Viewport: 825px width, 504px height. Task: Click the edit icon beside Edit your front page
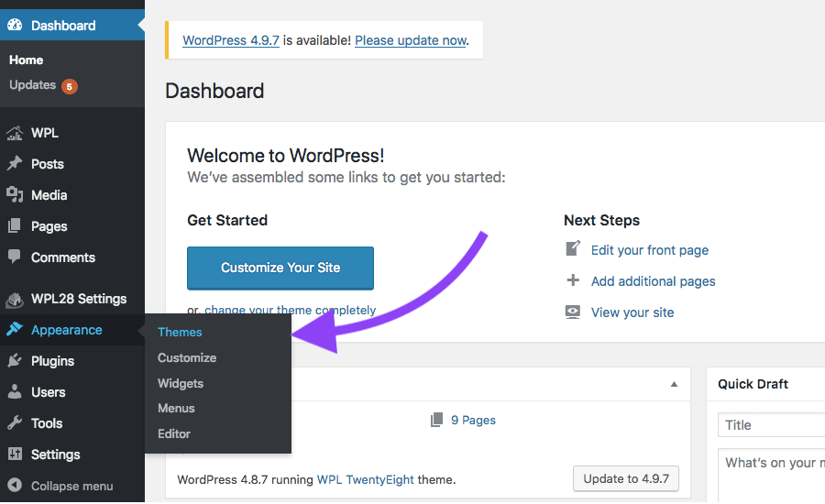coord(573,248)
